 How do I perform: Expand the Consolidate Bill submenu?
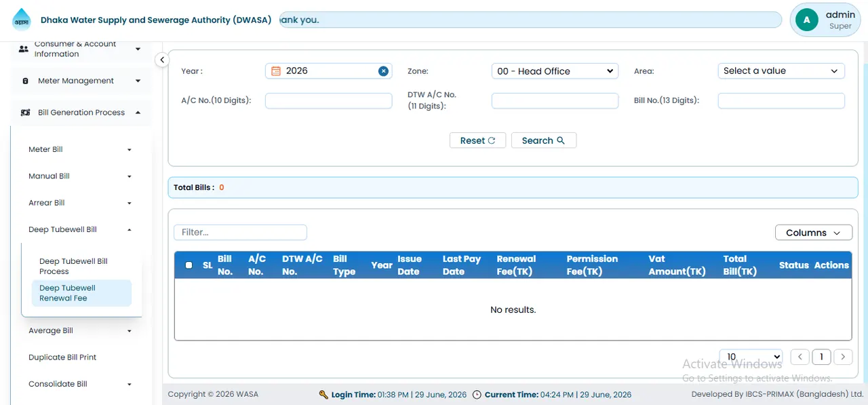tap(130, 384)
